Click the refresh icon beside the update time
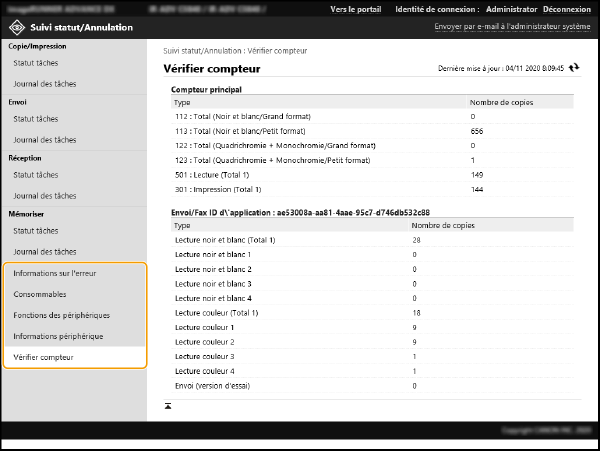The width and height of the screenshot is (600, 451). 574,68
